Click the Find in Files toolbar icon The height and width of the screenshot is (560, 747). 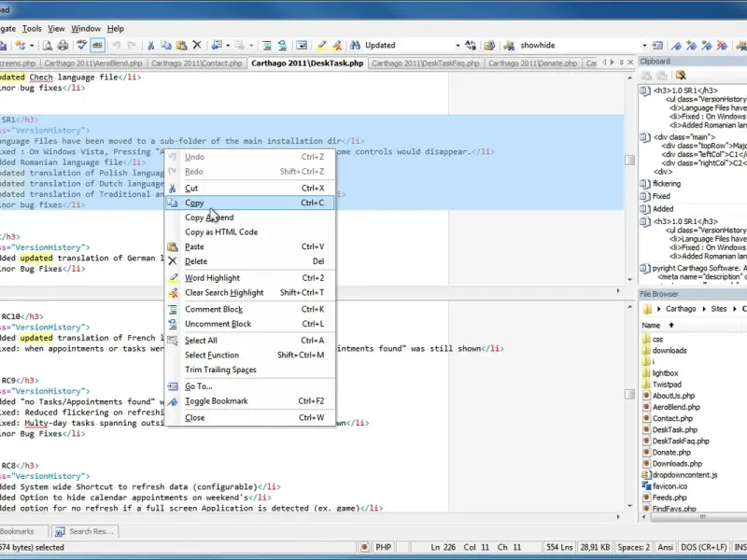tap(489, 45)
